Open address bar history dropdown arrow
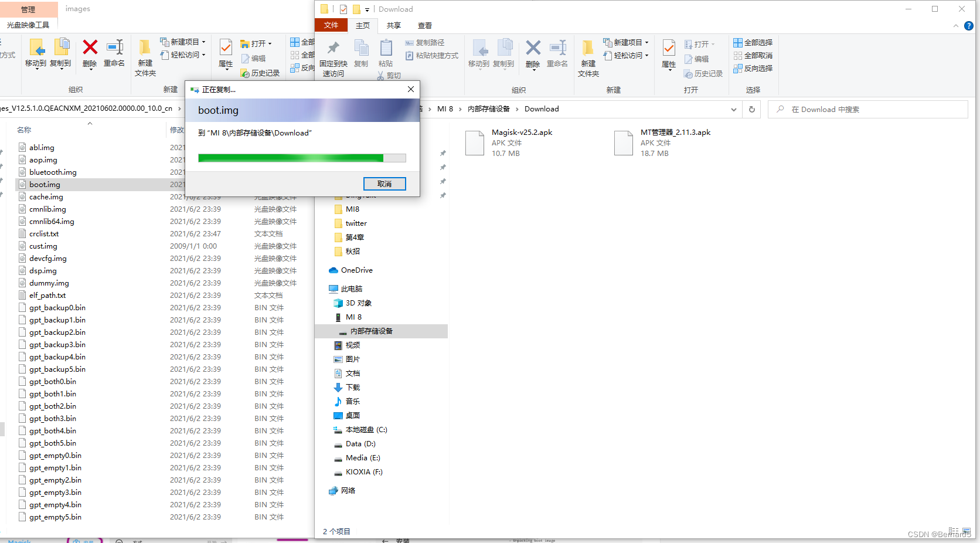980x543 pixels. point(734,110)
